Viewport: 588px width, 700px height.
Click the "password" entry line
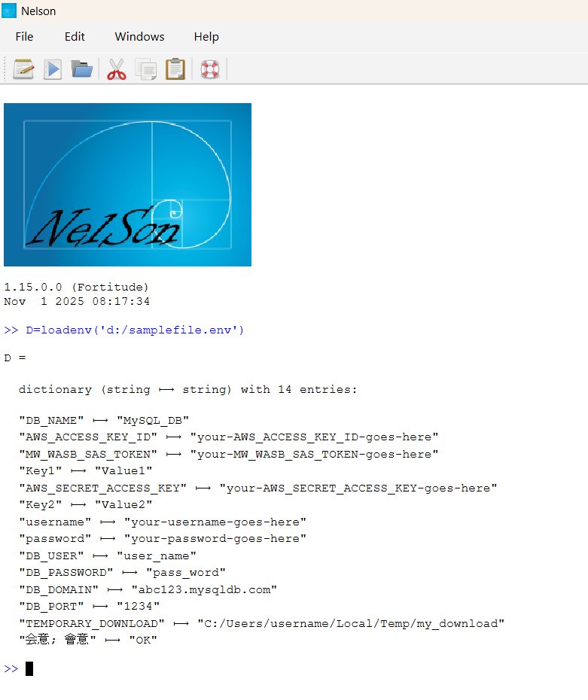pos(163,539)
